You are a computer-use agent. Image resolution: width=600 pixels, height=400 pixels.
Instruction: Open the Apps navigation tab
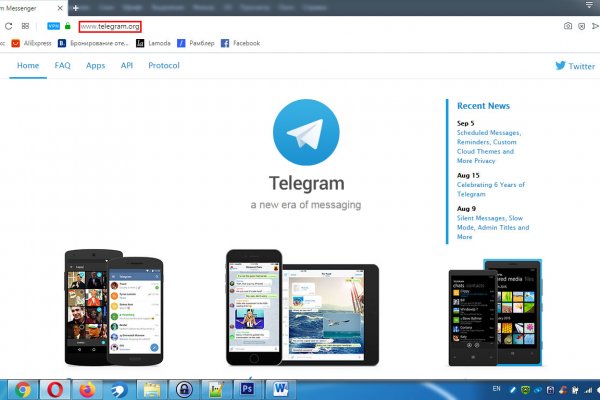95,66
